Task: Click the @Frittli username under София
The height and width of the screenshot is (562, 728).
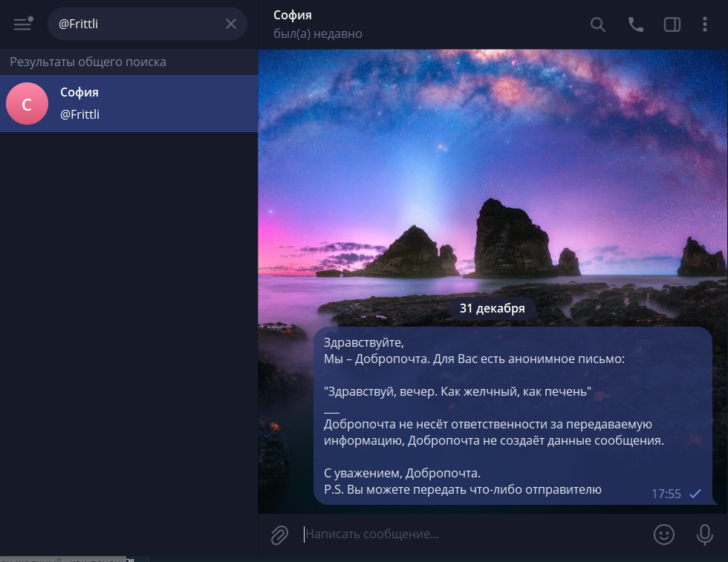Action: tap(80, 114)
